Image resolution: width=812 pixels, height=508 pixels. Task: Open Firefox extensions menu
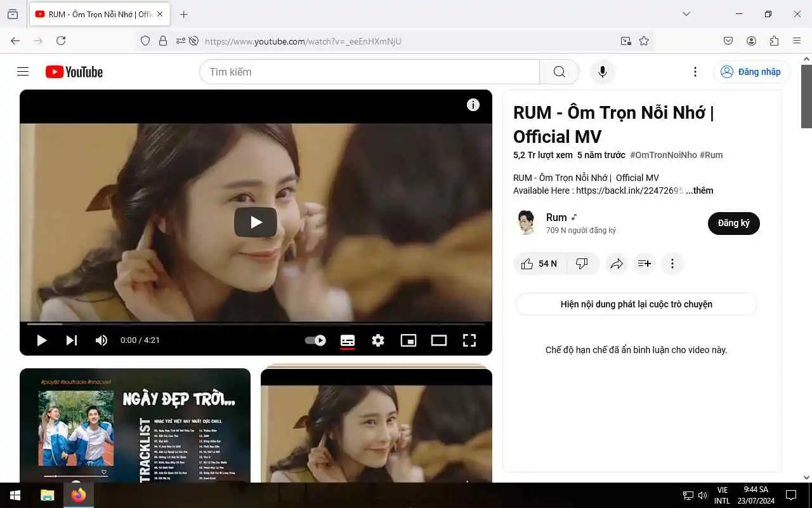click(x=774, y=41)
